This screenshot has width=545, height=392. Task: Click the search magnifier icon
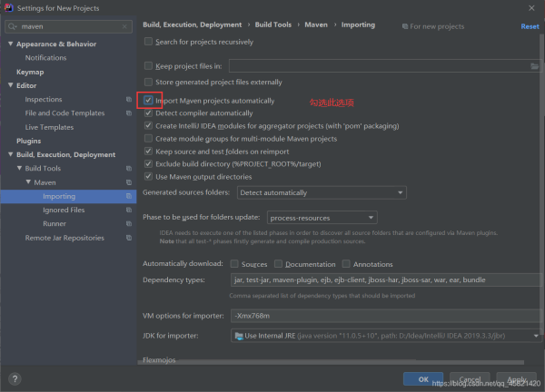[12, 26]
